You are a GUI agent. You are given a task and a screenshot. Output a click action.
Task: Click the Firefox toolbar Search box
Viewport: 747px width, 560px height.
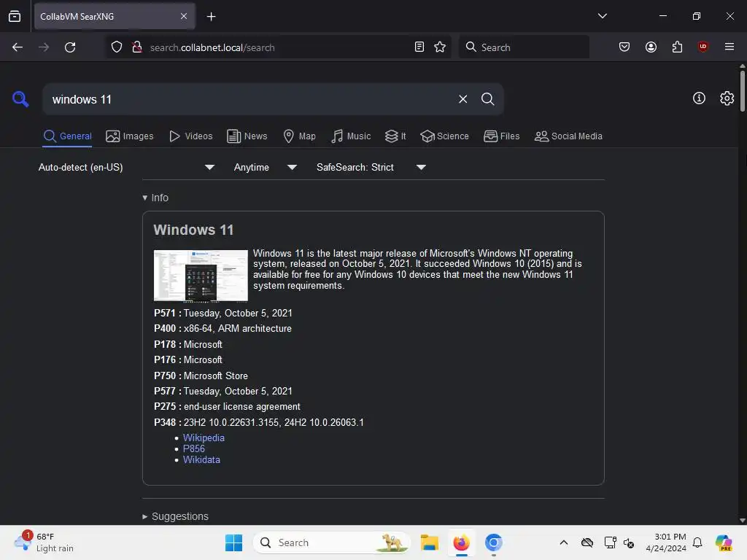(524, 47)
